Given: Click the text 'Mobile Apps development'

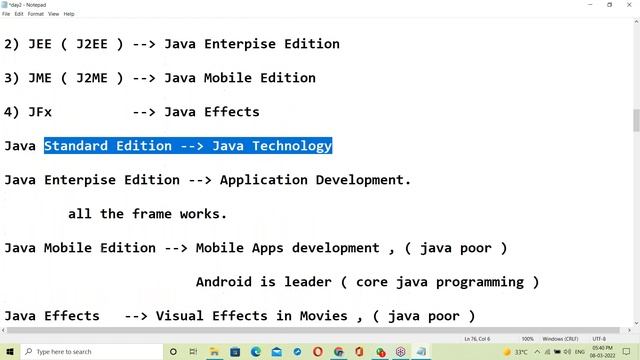Looking at the screenshot, I should 288,248.
